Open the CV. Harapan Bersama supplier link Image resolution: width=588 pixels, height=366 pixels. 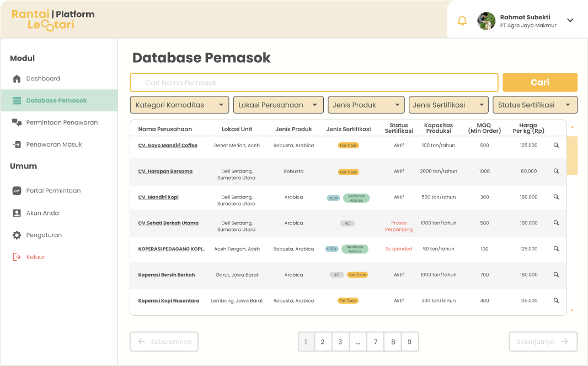coord(165,171)
